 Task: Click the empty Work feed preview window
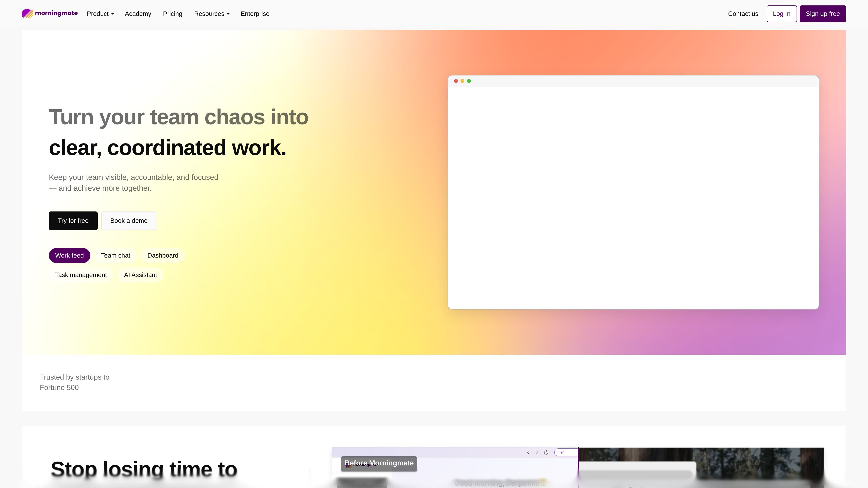coord(633,192)
